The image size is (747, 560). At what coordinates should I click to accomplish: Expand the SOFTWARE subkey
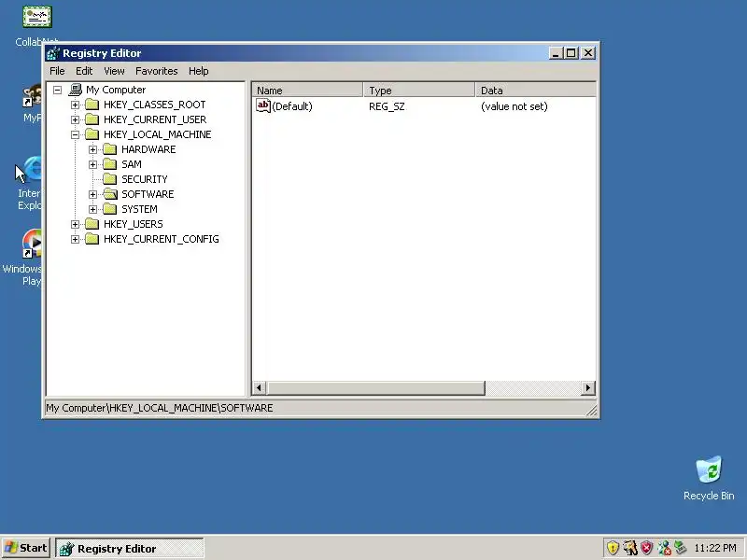92,194
